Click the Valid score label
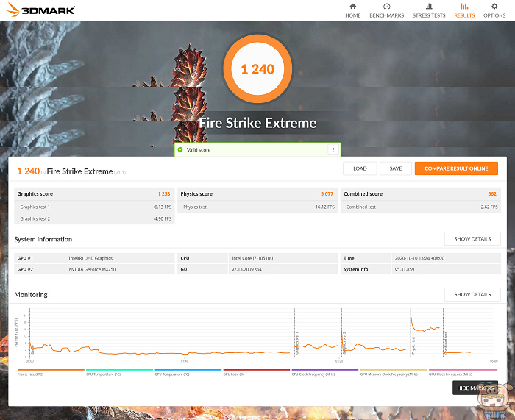The image size is (515, 420). (199, 150)
